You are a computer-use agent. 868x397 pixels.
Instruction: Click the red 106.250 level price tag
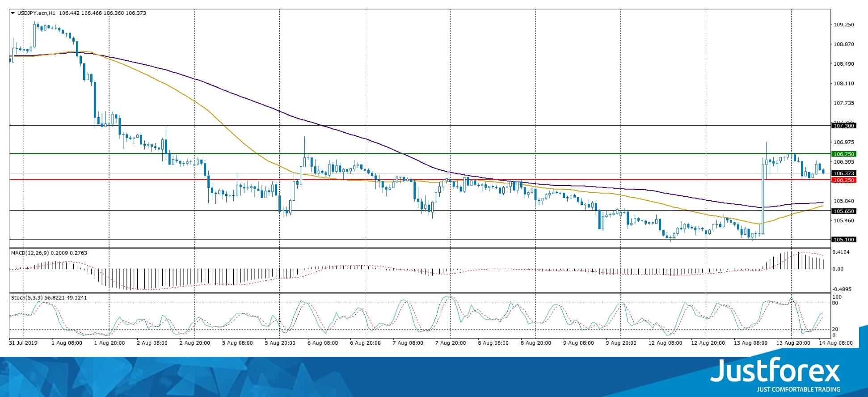coord(844,180)
